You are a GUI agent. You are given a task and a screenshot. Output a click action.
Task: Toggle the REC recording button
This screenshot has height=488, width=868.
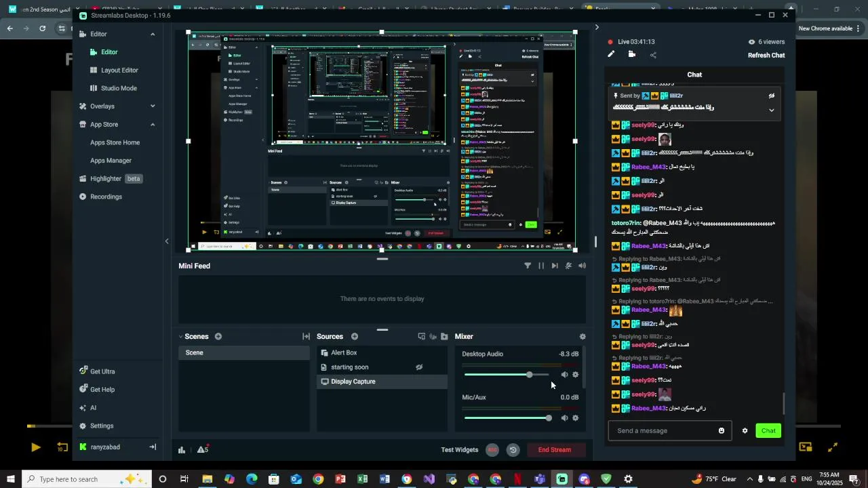pos(492,450)
